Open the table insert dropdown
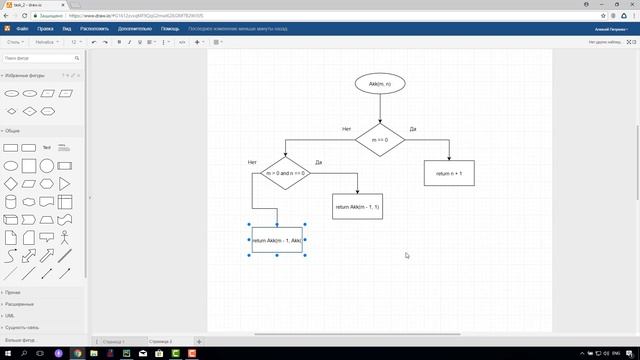The width and height of the screenshot is (640, 360). click(x=218, y=42)
